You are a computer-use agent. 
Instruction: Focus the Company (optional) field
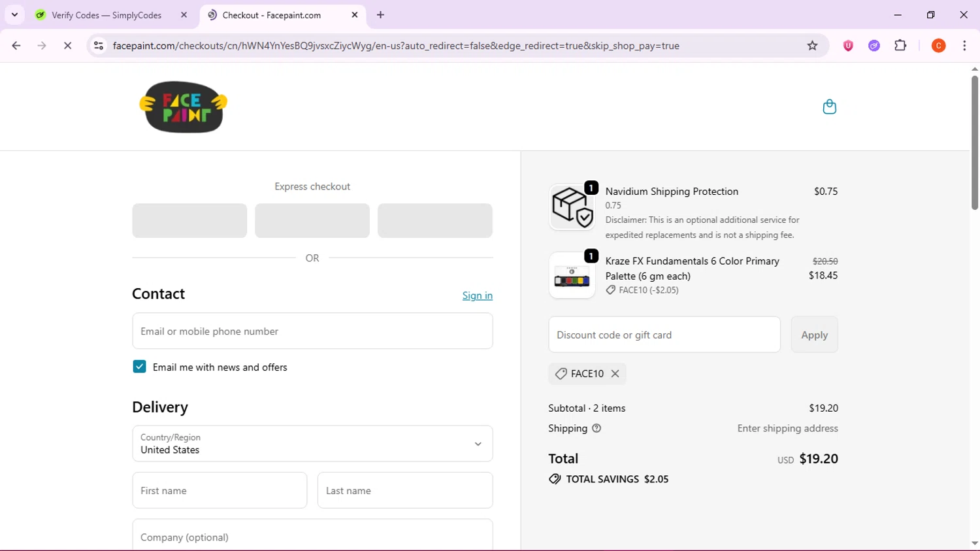312,535
